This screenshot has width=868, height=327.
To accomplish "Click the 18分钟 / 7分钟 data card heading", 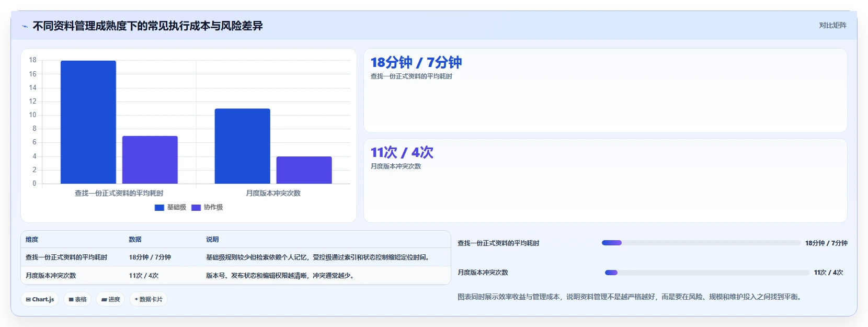I will coord(416,63).
